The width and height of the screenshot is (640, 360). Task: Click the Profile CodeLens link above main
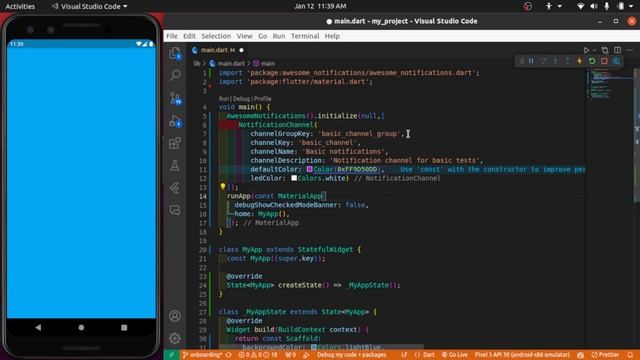[x=262, y=99]
